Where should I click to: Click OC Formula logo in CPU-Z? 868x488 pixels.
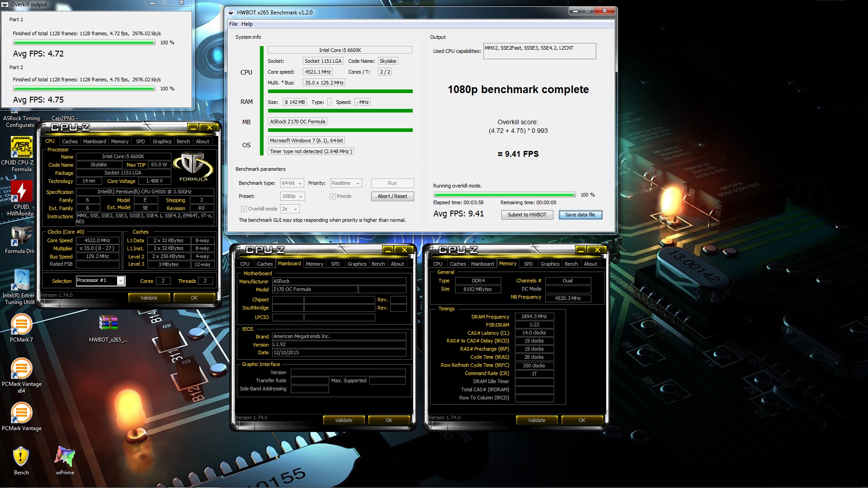pyautogui.click(x=193, y=167)
